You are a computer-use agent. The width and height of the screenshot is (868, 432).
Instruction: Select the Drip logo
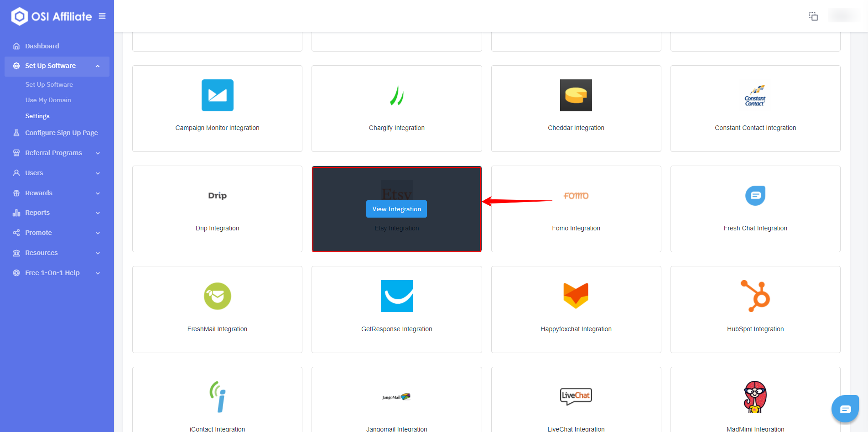(x=218, y=196)
